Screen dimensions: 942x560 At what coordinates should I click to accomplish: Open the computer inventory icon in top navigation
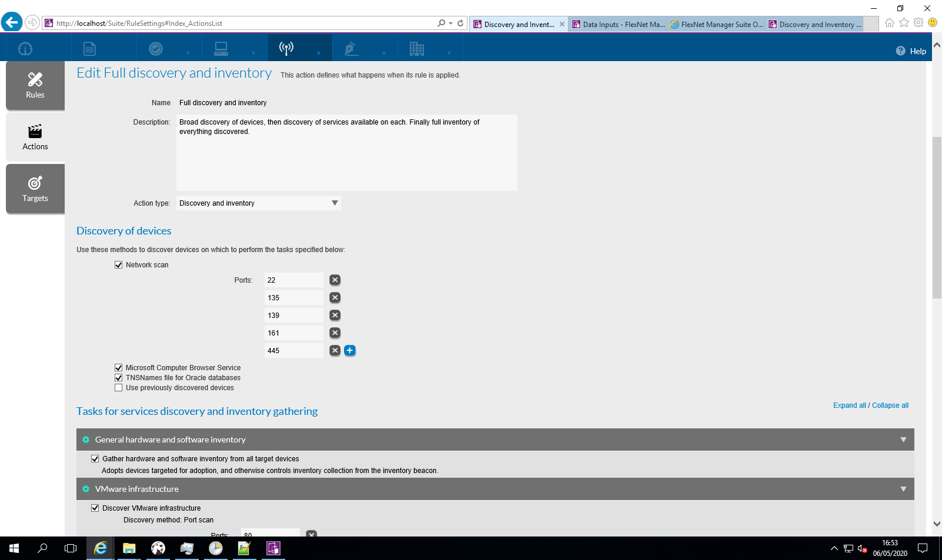point(221,49)
